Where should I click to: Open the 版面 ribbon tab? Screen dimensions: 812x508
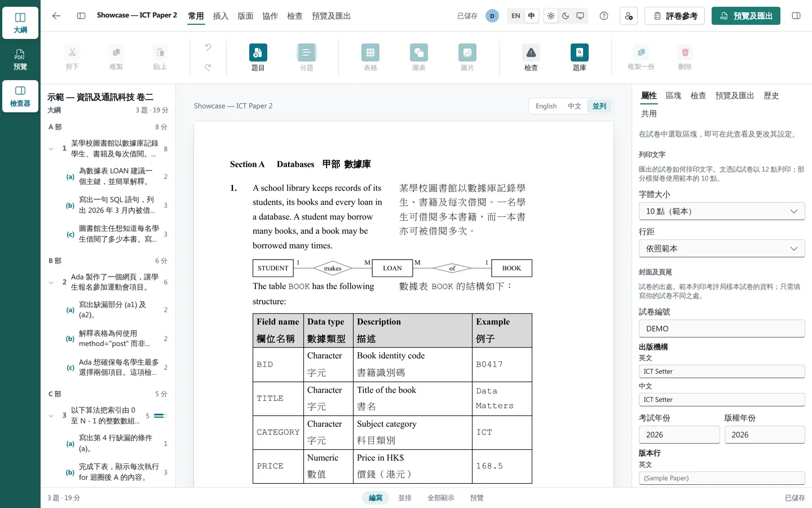(x=245, y=16)
